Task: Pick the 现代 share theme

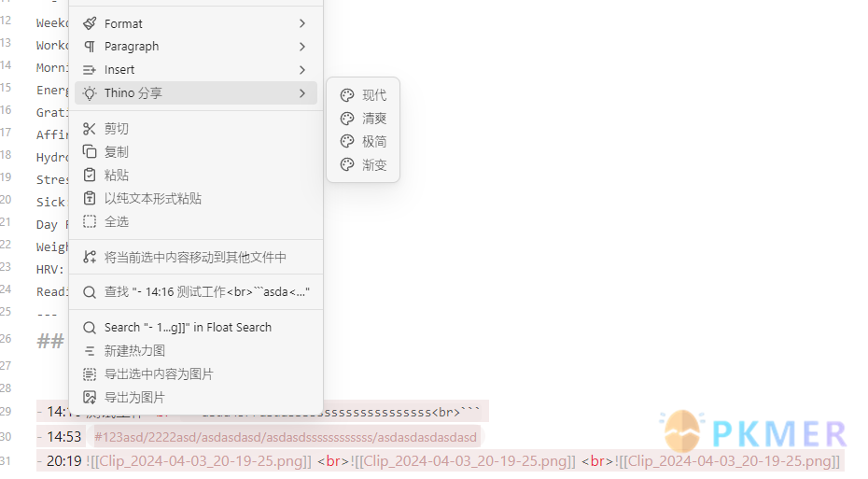Action: (x=363, y=95)
